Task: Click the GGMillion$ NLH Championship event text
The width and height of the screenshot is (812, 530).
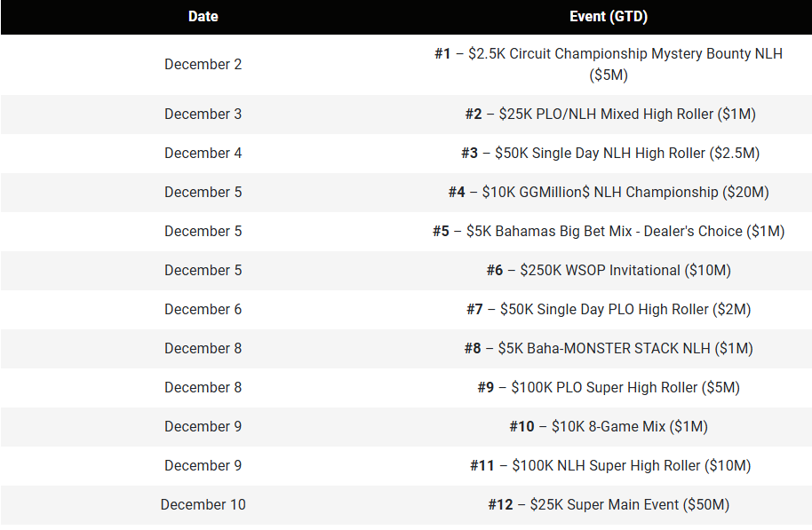Action: [x=609, y=192]
